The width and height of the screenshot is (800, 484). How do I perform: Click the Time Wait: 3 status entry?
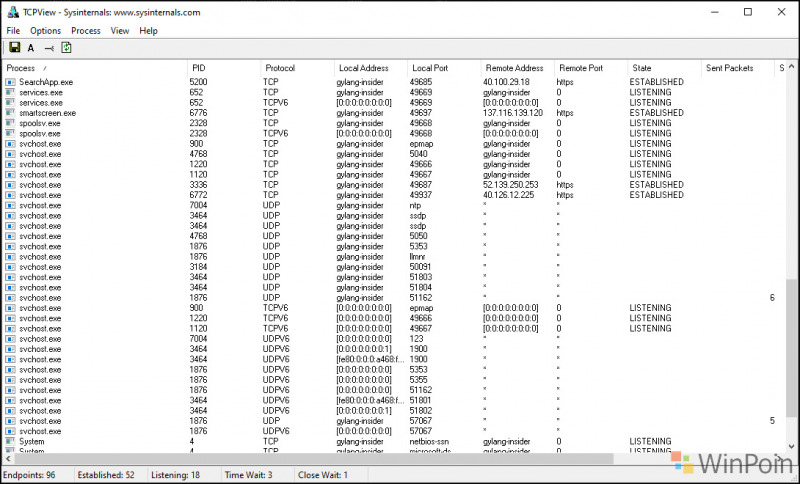click(x=248, y=475)
